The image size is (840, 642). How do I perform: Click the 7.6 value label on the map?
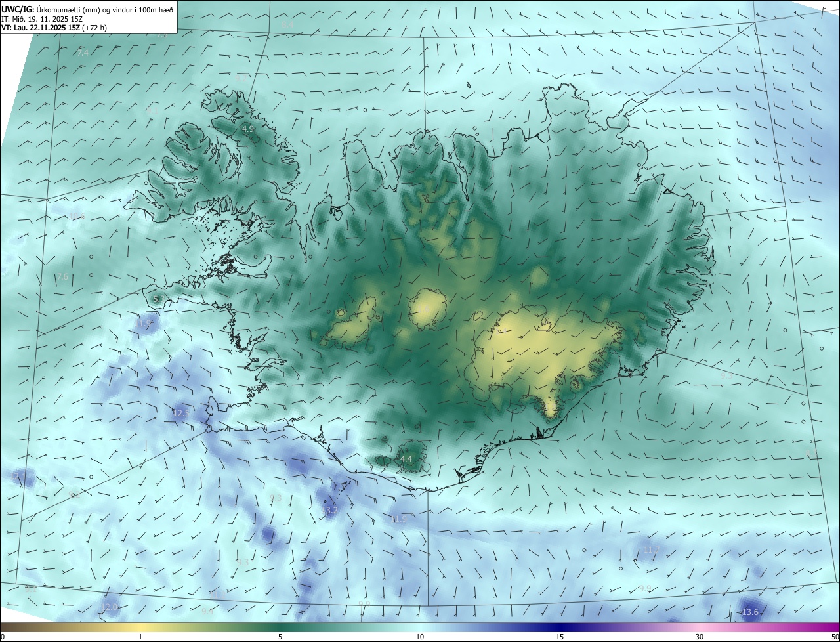tap(62, 277)
